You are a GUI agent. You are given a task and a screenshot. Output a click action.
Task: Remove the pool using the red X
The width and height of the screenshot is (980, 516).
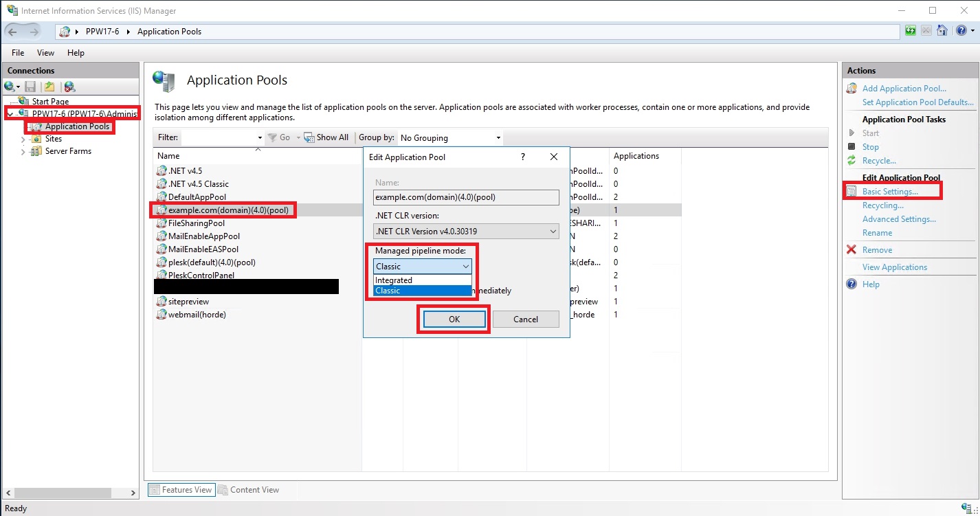click(877, 250)
